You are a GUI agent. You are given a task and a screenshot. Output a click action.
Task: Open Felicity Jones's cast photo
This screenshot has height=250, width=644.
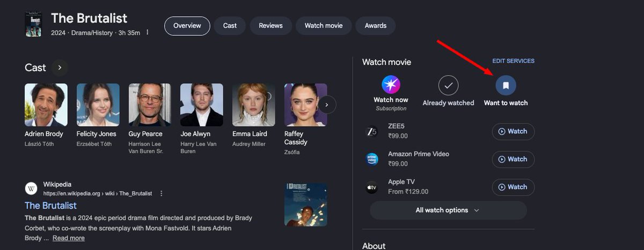pyautogui.click(x=98, y=105)
